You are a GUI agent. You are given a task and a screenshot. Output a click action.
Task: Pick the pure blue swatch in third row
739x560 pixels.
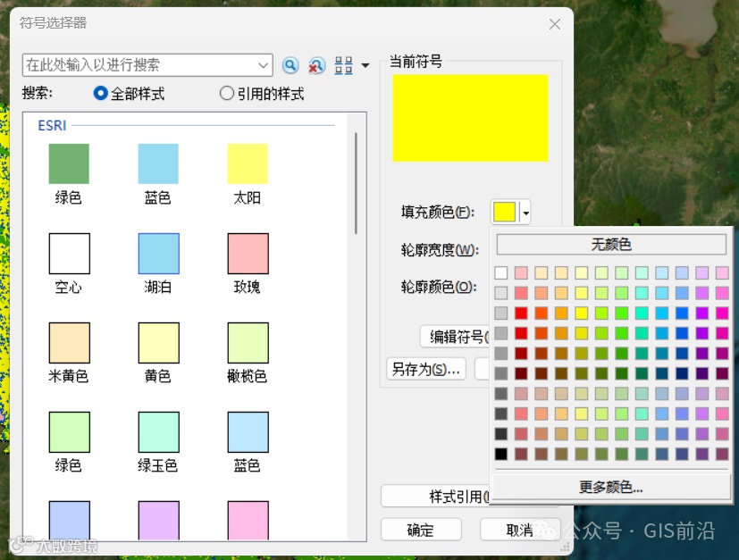(x=682, y=313)
